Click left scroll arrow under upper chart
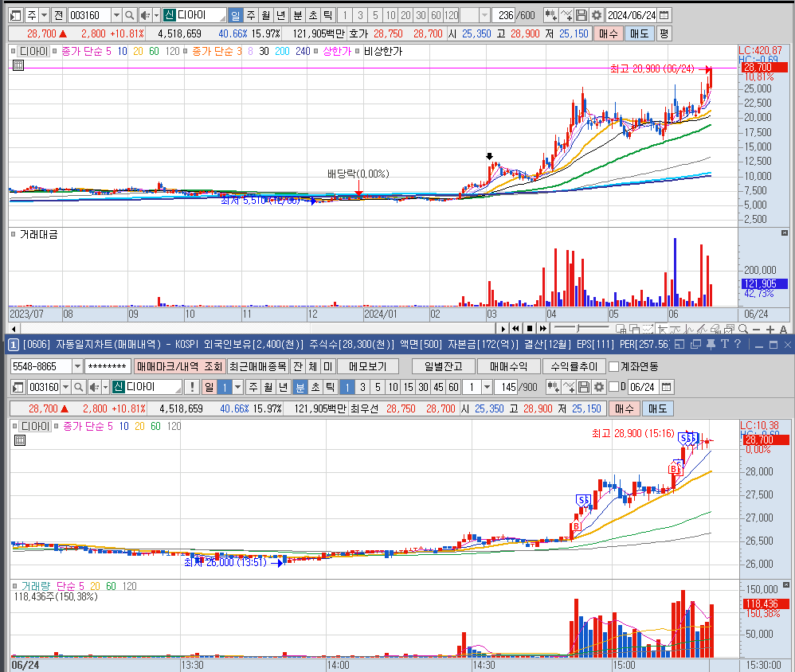The image size is (795, 672). click(x=14, y=329)
